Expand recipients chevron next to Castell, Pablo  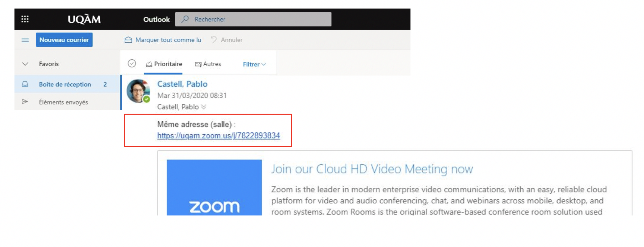[204, 107]
